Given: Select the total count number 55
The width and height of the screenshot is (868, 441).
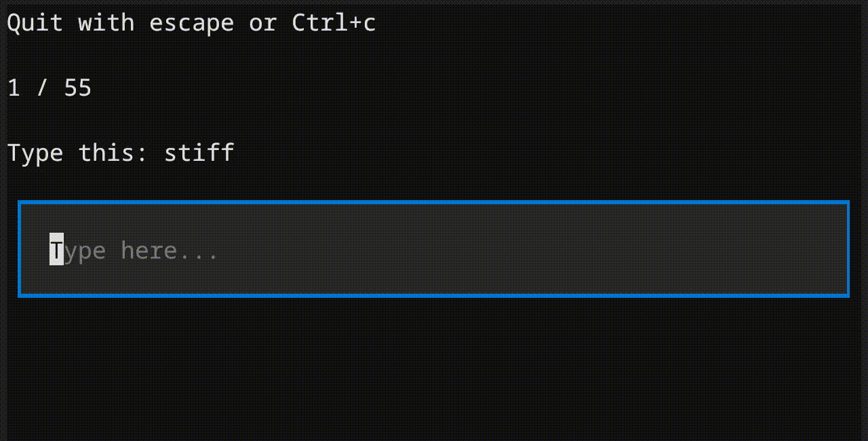Looking at the screenshot, I should coord(78,88).
